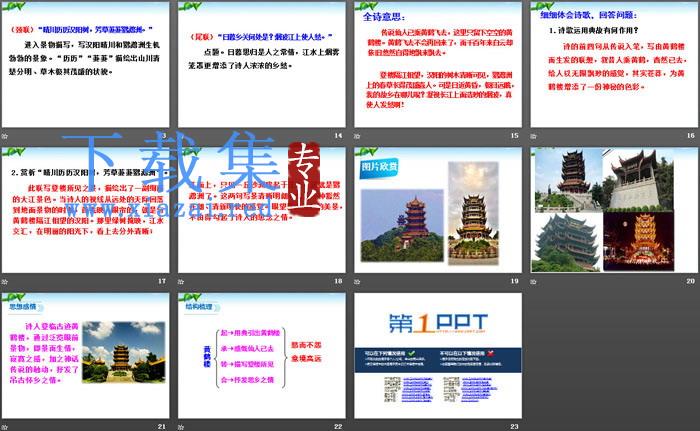Select slide 19 thumbnail titled 图片欣赏
The height and width of the screenshot is (431, 700).
(x=438, y=210)
